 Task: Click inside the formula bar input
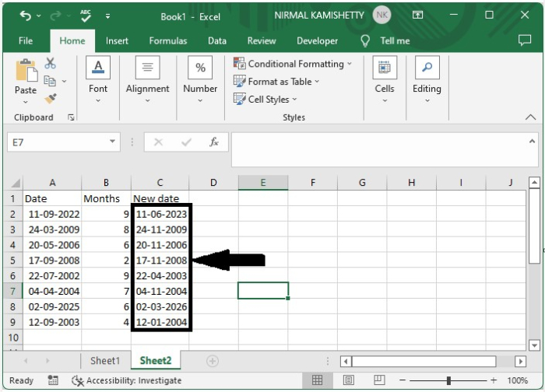tap(379, 149)
